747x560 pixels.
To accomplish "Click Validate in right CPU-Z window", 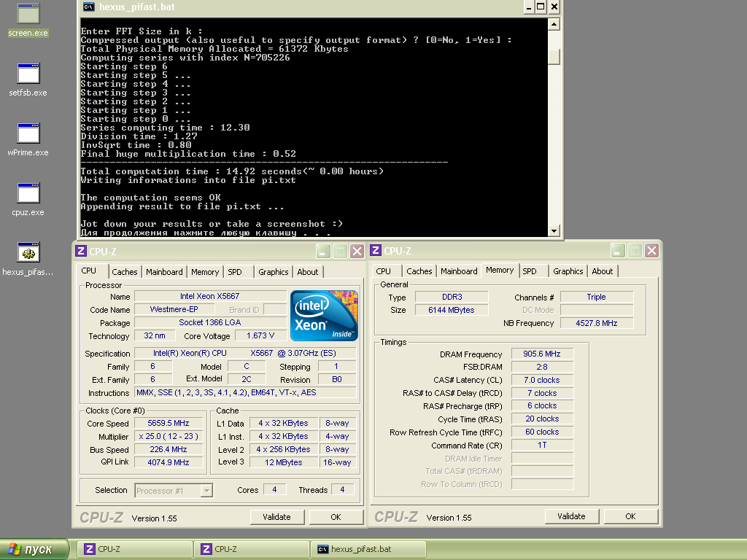I will [x=571, y=517].
